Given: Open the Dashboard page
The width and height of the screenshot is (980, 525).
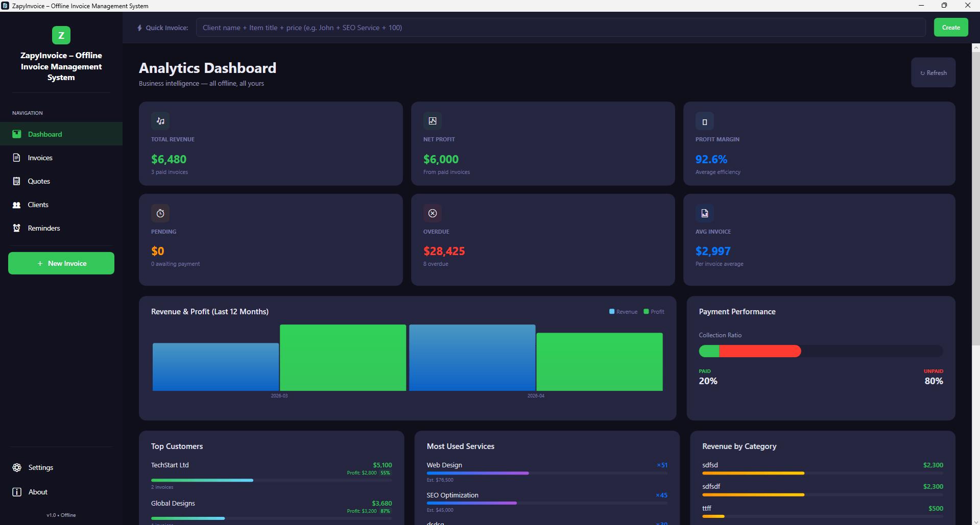Looking at the screenshot, I should pyautogui.click(x=61, y=134).
